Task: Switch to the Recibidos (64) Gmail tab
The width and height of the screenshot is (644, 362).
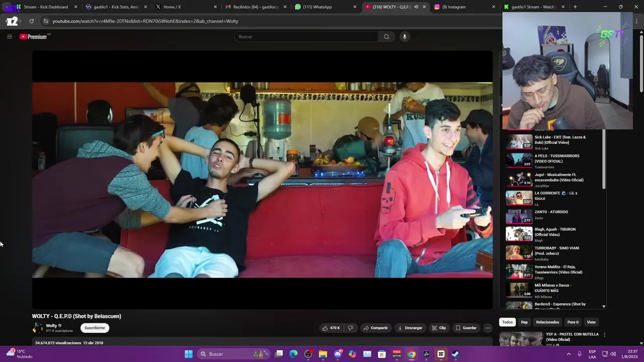Action: pyautogui.click(x=256, y=7)
